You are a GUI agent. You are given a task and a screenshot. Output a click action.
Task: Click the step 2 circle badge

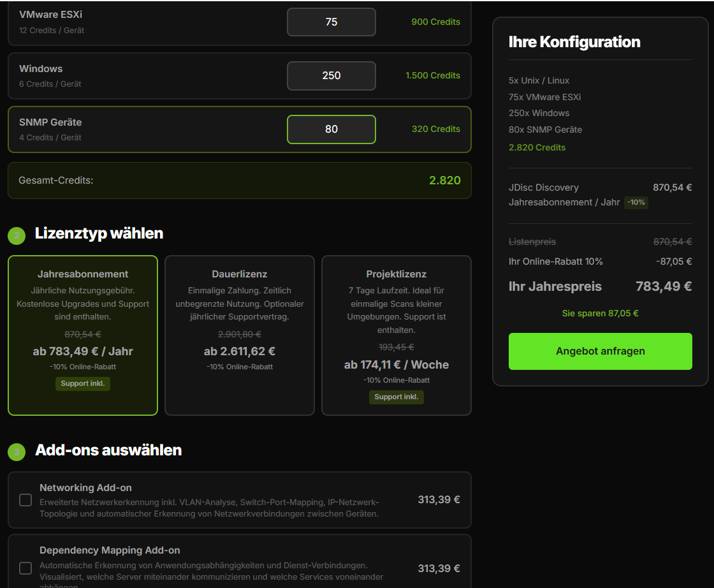[x=17, y=235]
